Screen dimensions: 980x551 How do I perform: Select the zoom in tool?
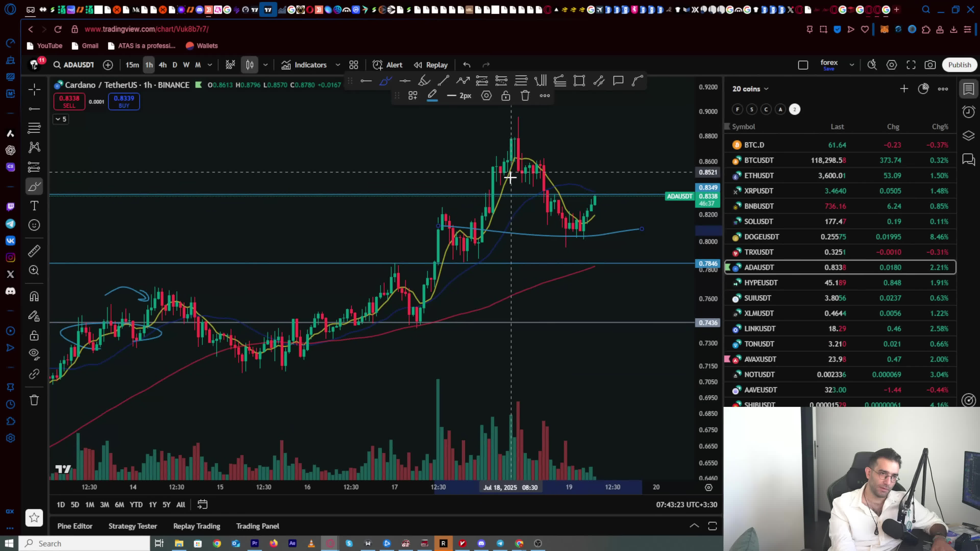coord(34,270)
